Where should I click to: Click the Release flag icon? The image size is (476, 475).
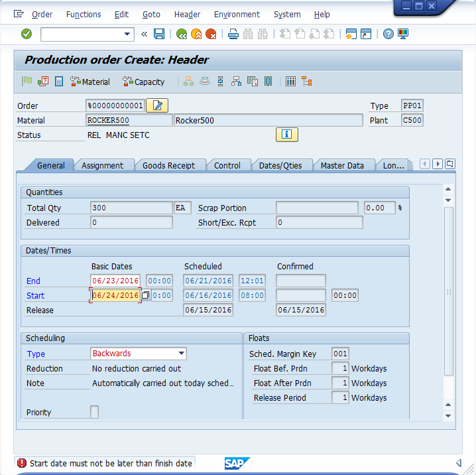coord(27,82)
